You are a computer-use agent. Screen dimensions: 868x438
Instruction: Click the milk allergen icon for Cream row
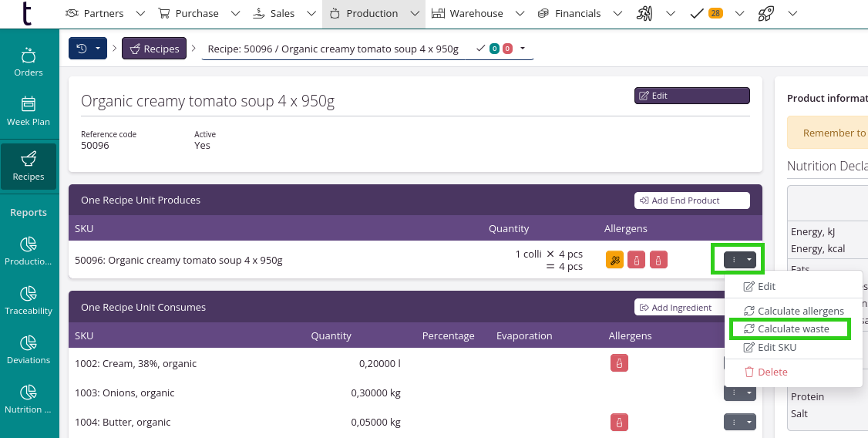[617, 362]
